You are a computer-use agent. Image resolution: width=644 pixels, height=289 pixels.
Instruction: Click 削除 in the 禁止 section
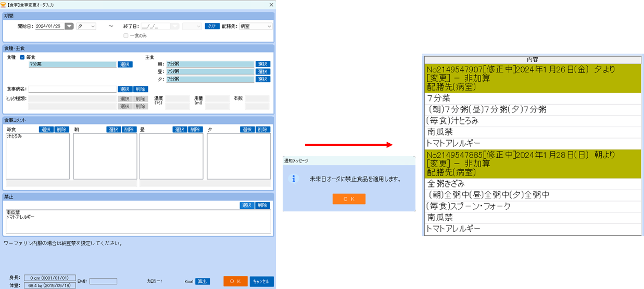pyautogui.click(x=263, y=205)
